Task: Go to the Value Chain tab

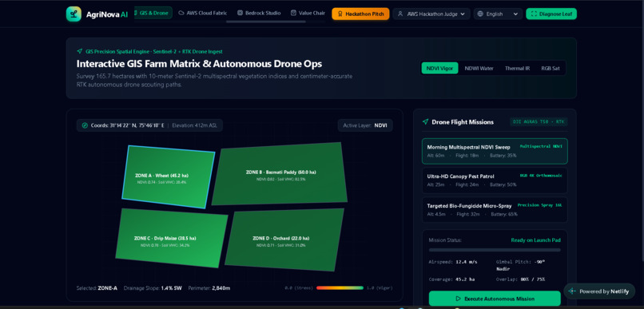Action: (x=308, y=13)
